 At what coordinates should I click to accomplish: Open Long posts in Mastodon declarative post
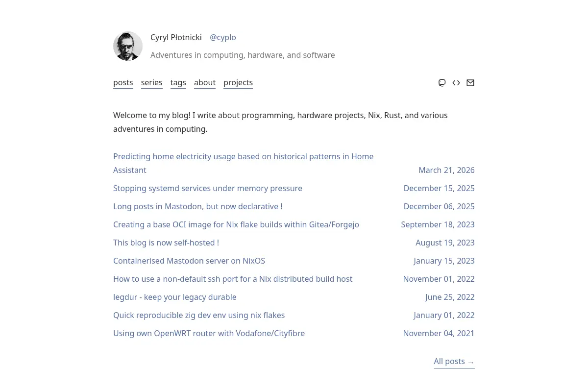point(198,206)
